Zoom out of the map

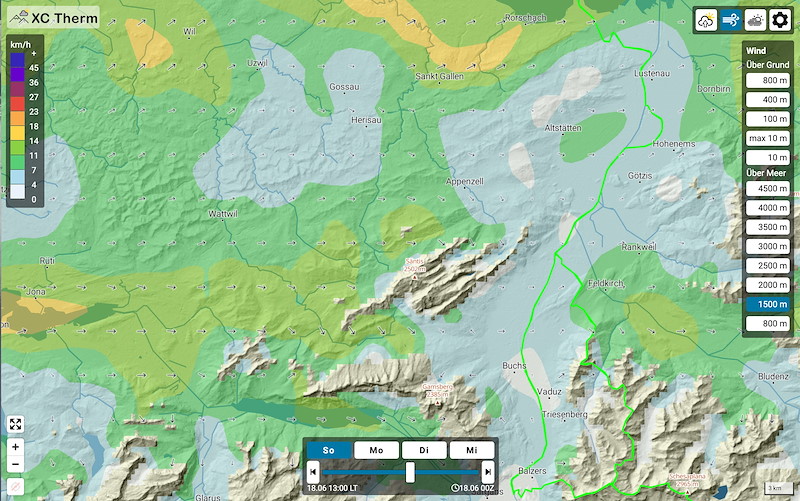tap(16, 464)
